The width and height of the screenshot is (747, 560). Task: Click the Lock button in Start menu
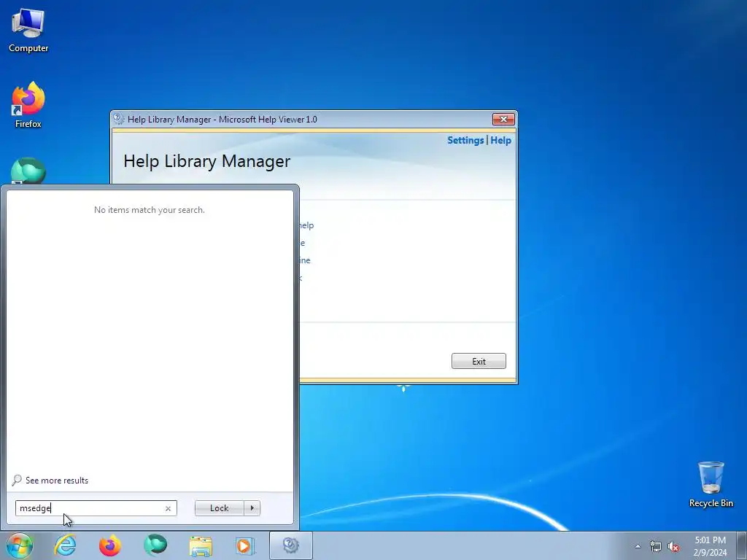[x=219, y=508]
